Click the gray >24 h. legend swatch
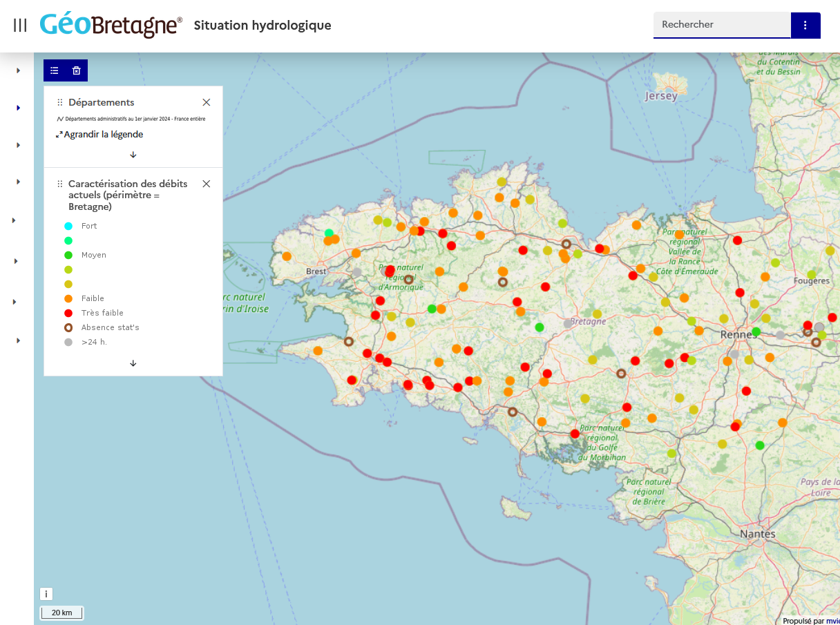This screenshot has height=625, width=840. point(68,342)
